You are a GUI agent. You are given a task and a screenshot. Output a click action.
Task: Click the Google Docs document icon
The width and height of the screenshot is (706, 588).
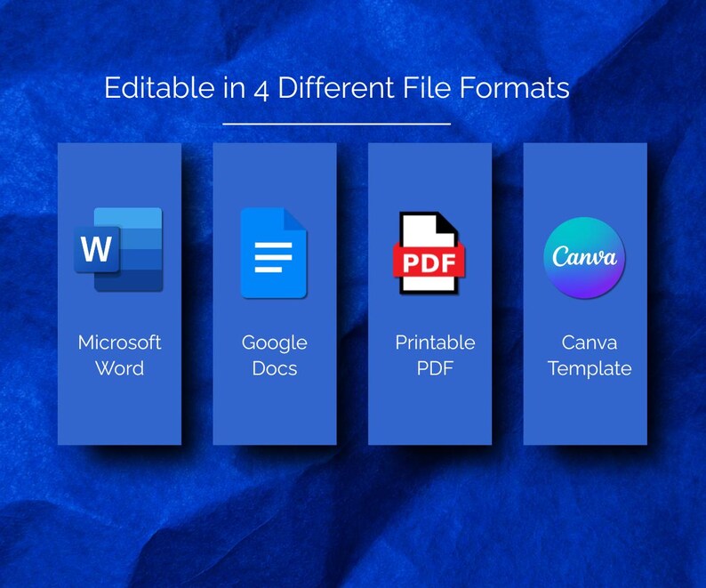pos(274,253)
